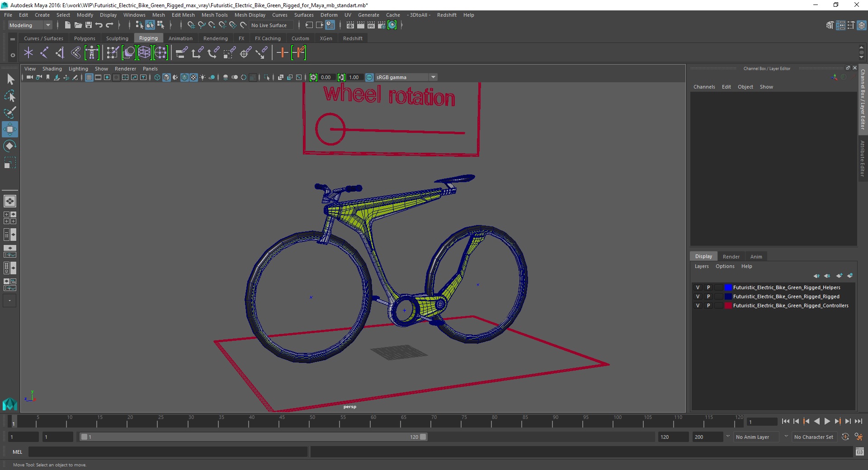Click the MEL command input field

click(x=168, y=451)
